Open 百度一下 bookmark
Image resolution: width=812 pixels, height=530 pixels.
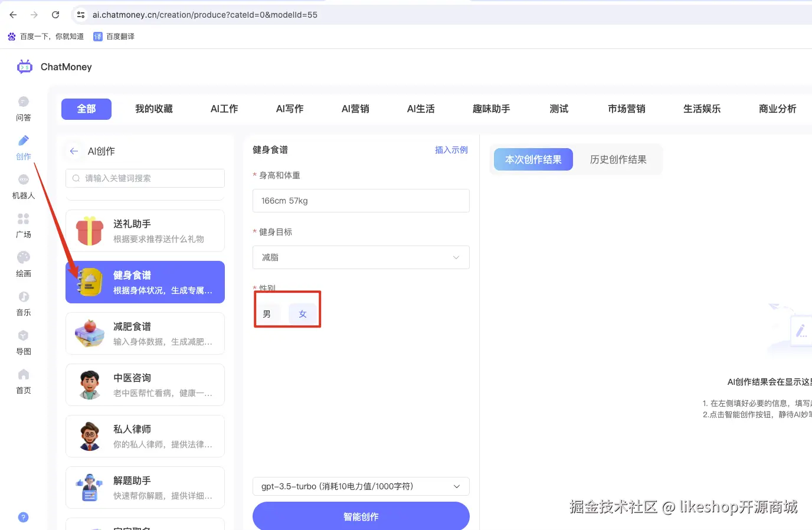[x=46, y=37]
